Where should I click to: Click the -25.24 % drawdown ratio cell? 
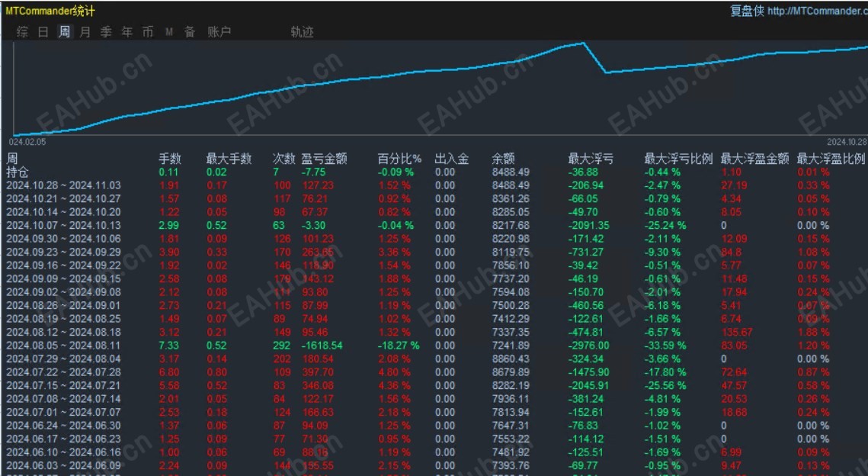pos(665,226)
